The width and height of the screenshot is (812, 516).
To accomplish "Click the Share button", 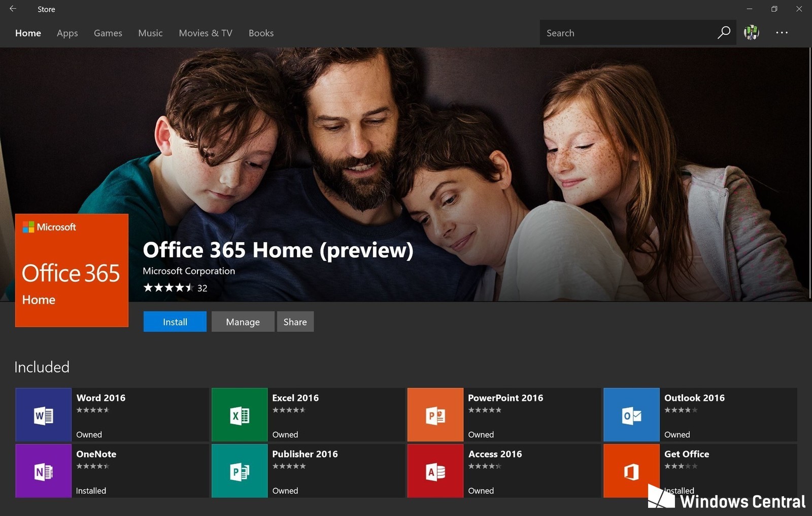I will (x=295, y=322).
